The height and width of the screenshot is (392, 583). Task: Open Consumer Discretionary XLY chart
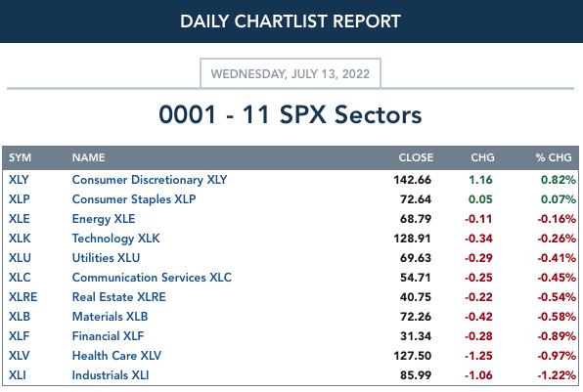coord(150,180)
